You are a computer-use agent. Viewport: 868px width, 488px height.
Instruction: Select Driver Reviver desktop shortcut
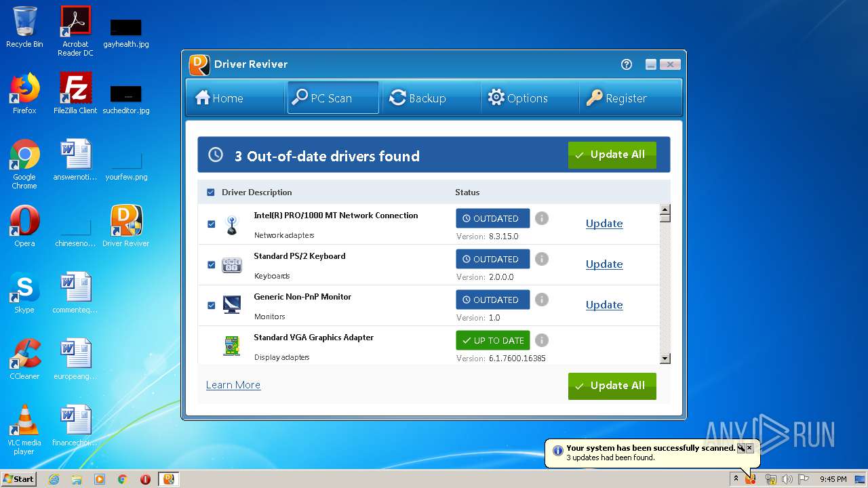point(125,226)
